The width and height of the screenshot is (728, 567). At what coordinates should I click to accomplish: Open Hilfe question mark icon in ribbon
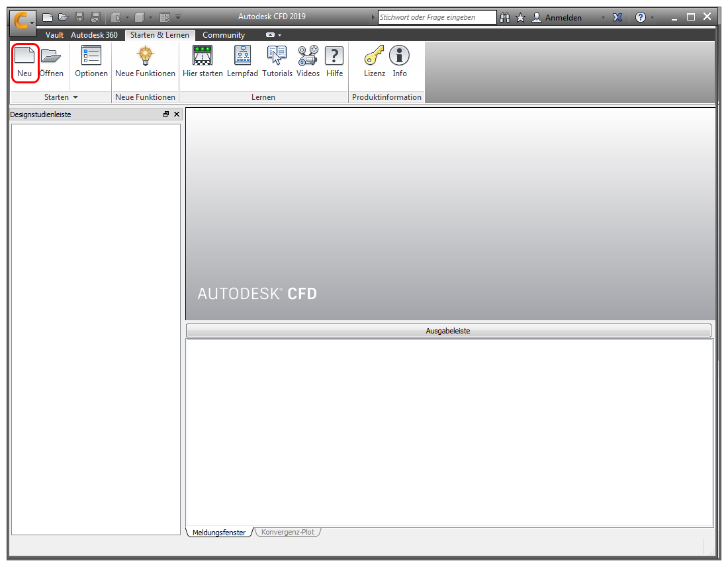pos(334,55)
